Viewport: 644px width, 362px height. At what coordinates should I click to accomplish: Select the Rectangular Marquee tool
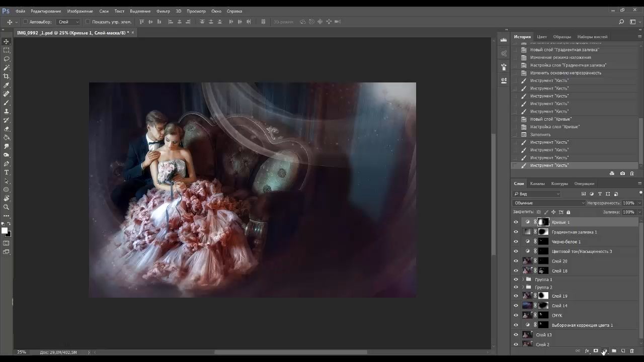click(7, 50)
